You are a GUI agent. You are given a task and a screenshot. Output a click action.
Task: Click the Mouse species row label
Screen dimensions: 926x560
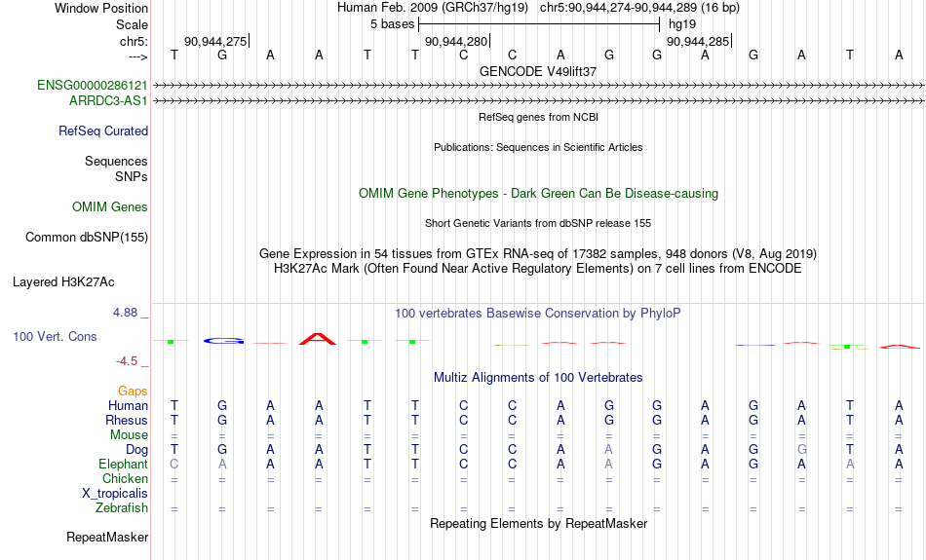point(129,435)
